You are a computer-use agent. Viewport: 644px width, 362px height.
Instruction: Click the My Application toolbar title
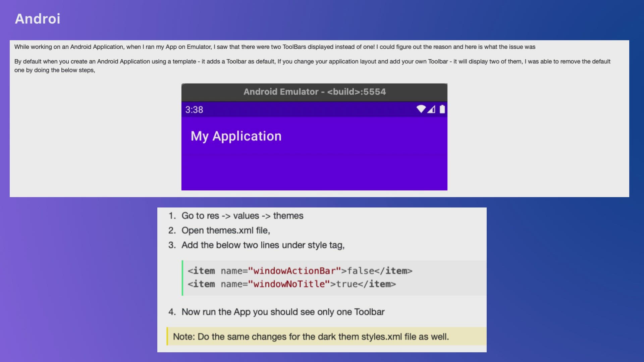pos(236,136)
